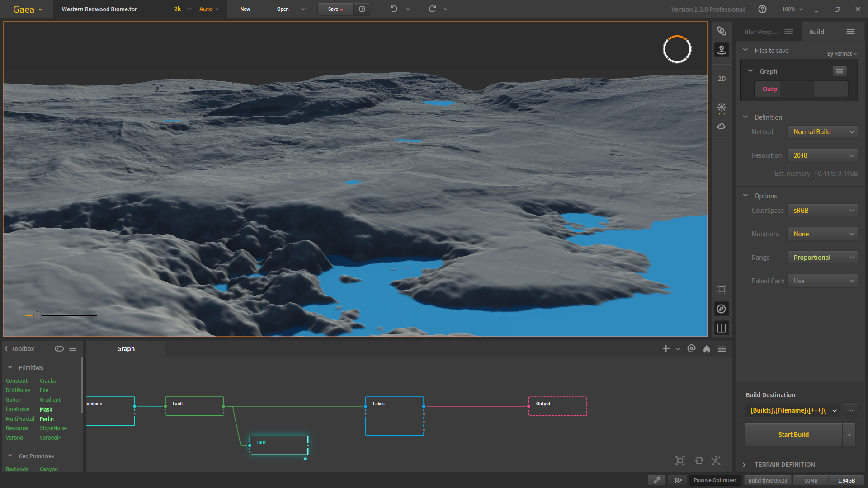
Task: Open the Gaea main menu
Action: 27,9
